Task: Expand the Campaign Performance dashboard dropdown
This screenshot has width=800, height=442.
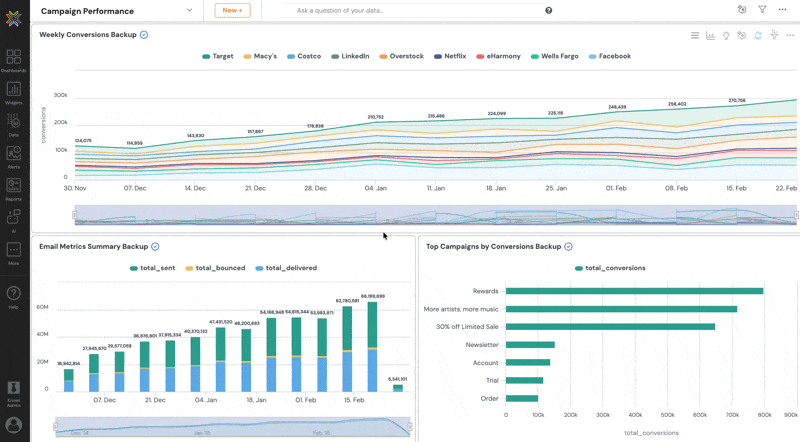Action: tap(189, 10)
